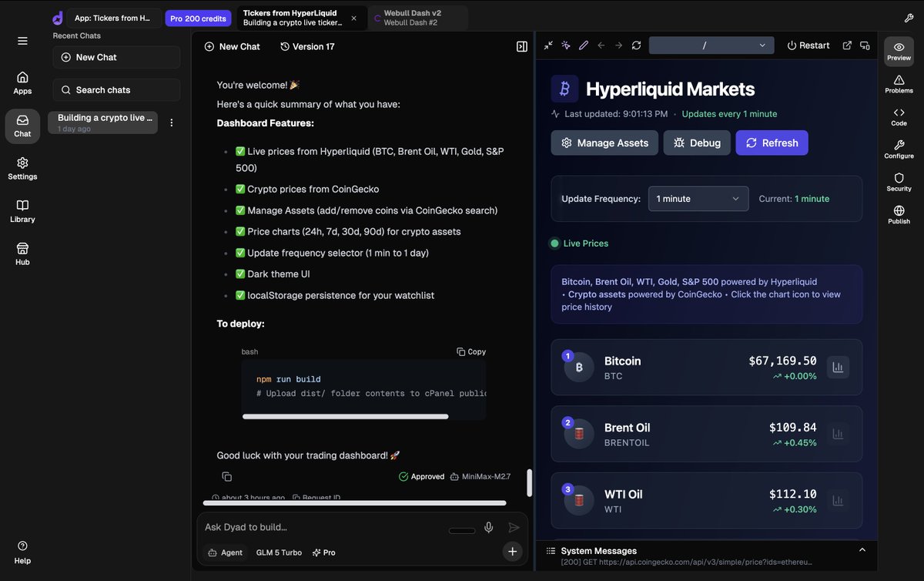Focus the Ask Dyad to build input
Viewport: 924px width, 581px height.
pyautogui.click(x=323, y=527)
